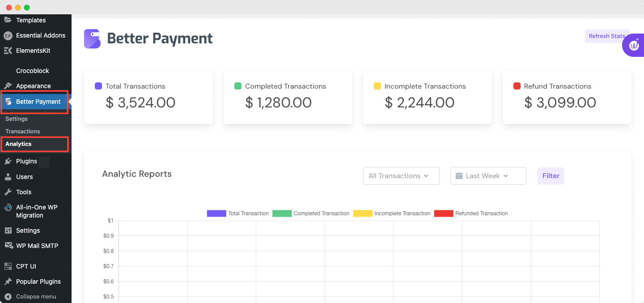Click the Tools wrench icon
Image resolution: width=644 pixels, height=303 pixels.
[8, 192]
